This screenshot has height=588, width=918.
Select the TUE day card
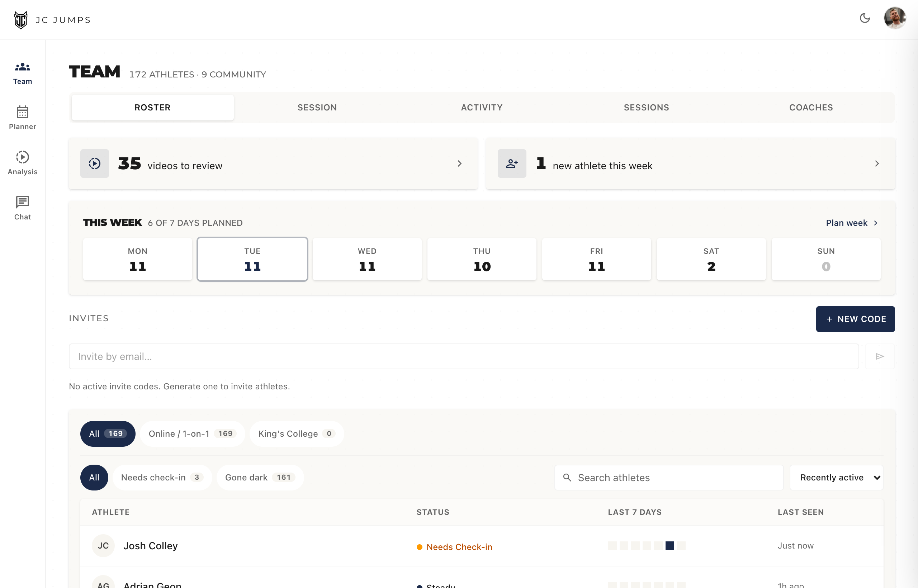(252, 259)
